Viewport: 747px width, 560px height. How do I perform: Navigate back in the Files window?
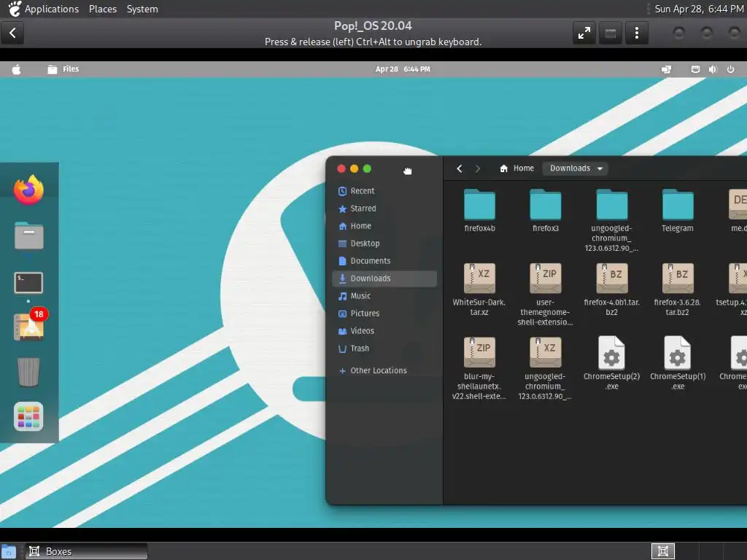pos(460,168)
